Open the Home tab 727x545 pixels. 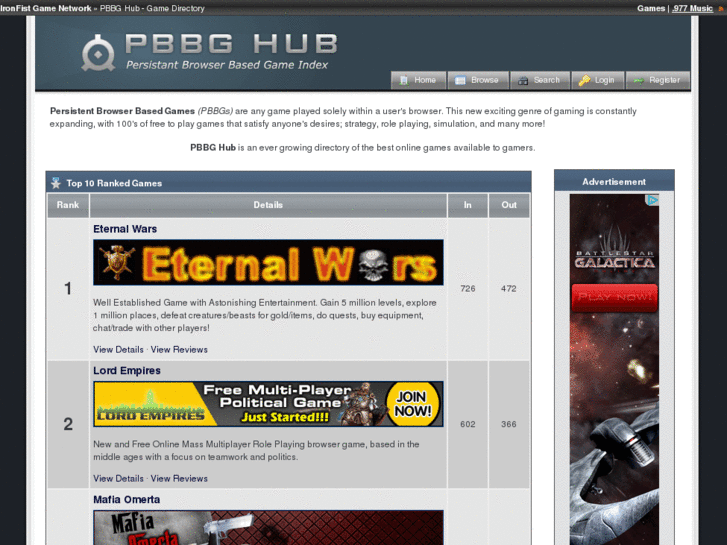pos(419,80)
